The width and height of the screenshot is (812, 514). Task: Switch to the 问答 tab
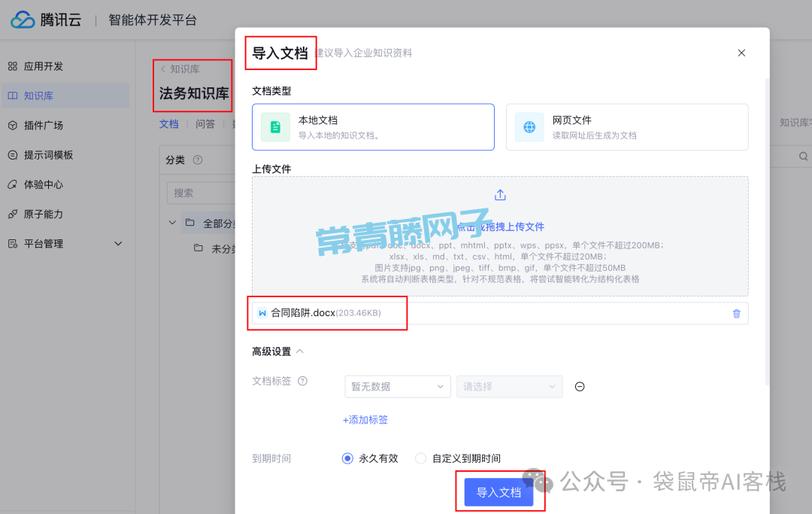click(205, 124)
